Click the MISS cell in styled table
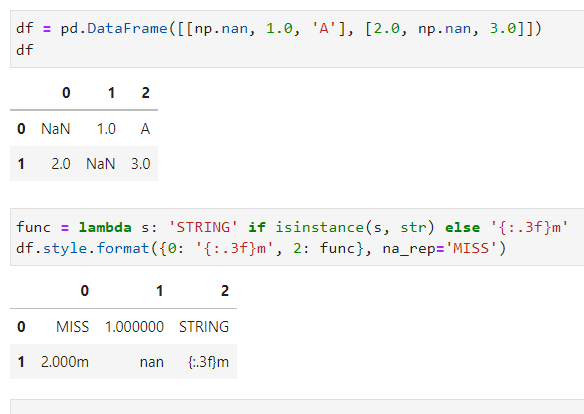The image size is (584, 414). click(72, 327)
